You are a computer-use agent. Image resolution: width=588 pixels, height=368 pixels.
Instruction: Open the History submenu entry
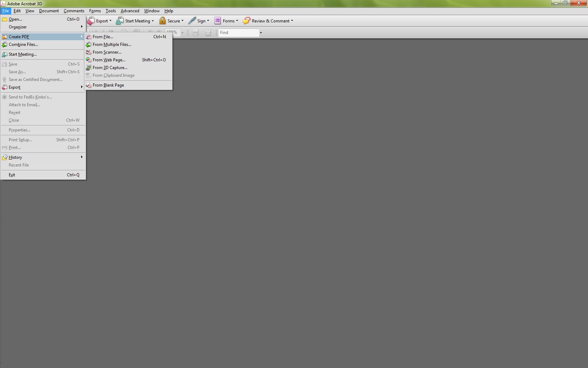pyautogui.click(x=43, y=157)
